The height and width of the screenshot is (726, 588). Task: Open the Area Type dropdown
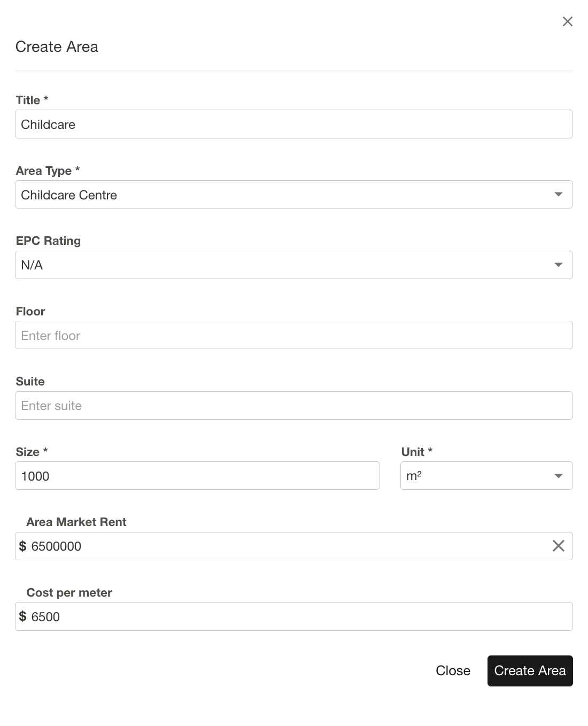(294, 194)
